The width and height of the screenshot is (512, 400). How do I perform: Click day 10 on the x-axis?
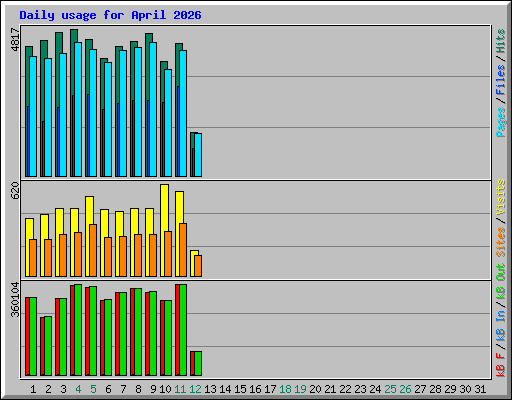click(165, 389)
